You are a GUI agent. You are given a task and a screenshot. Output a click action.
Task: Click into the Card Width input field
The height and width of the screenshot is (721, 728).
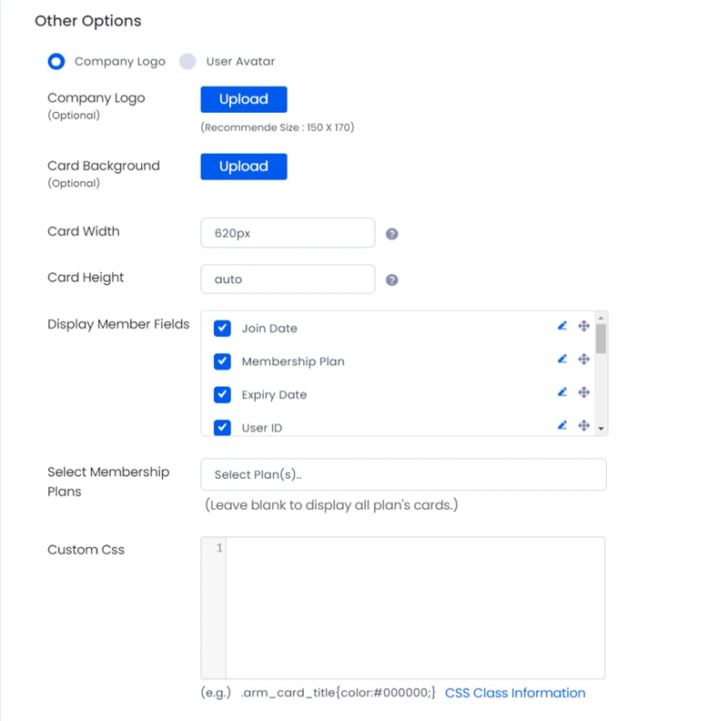click(288, 233)
